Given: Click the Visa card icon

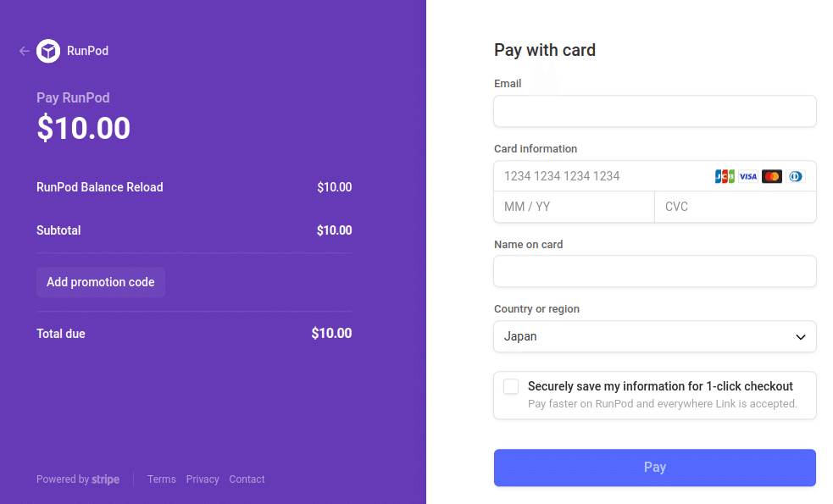Looking at the screenshot, I should click(748, 176).
